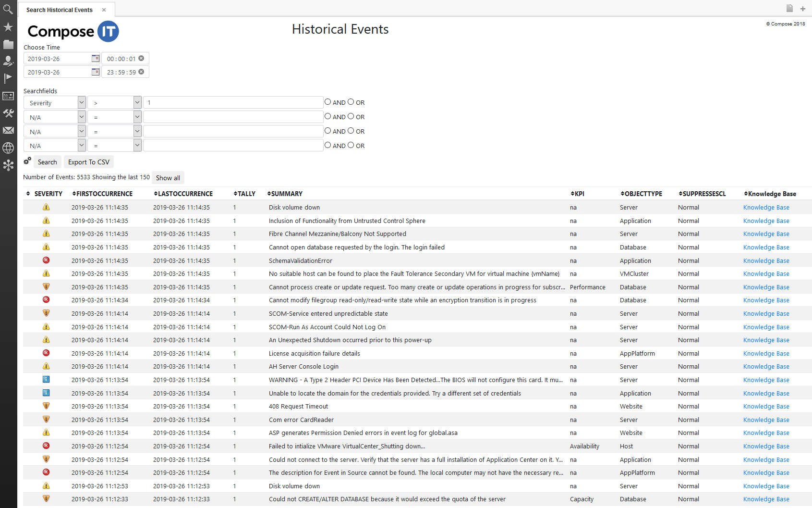The image size is (812, 508).
Task: Open the tools wrench and hammer icon
Action: pyautogui.click(x=8, y=113)
